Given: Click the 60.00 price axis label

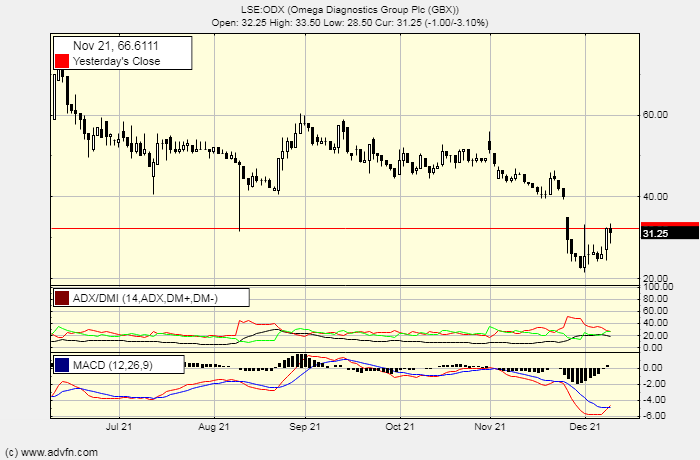Looking at the screenshot, I should 655,115.
